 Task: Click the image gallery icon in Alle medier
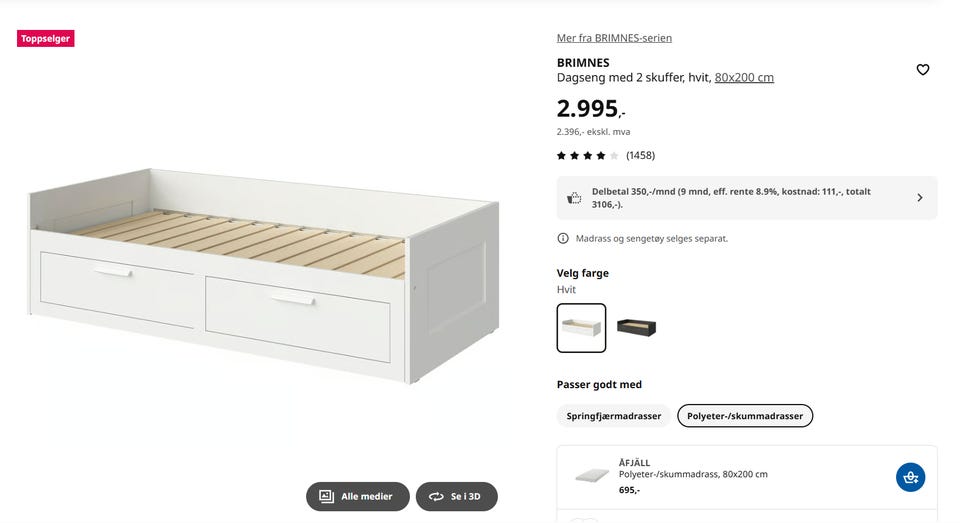pyautogui.click(x=326, y=496)
